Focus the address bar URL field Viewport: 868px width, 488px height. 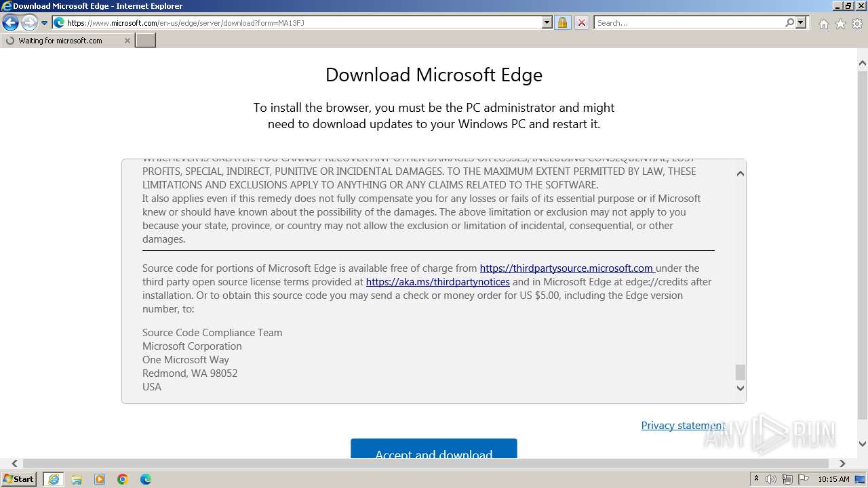[x=304, y=22]
